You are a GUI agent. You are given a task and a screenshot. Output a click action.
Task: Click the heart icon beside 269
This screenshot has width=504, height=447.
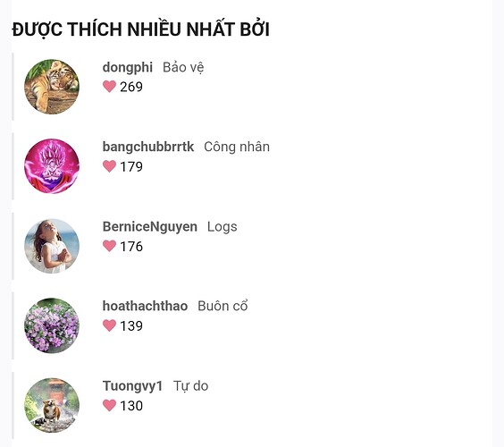pos(109,87)
